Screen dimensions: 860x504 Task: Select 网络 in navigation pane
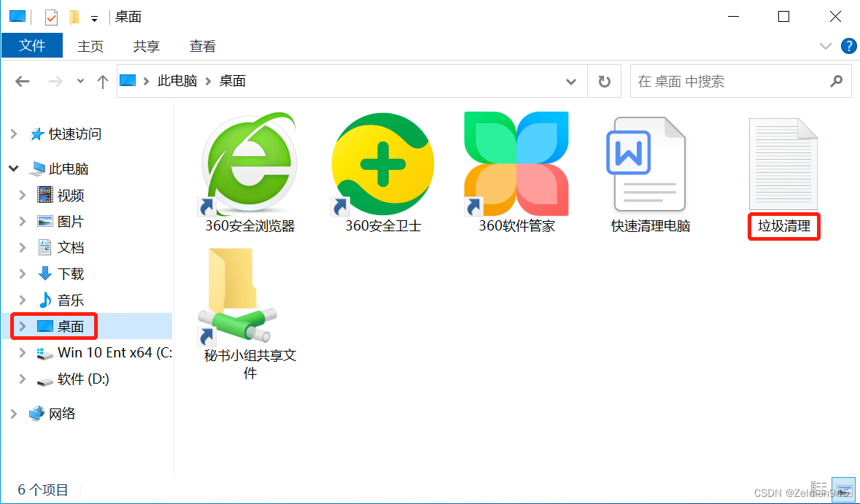[x=53, y=414]
